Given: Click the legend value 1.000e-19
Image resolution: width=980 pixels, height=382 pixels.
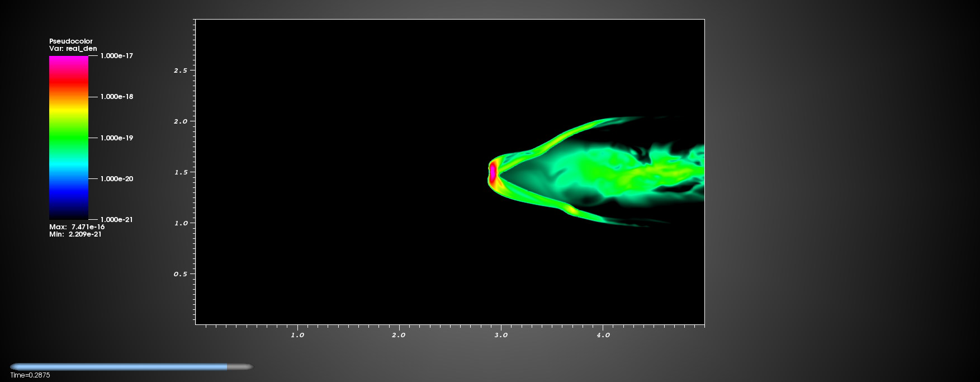Looking at the screenshot, I should click(117, 138).
